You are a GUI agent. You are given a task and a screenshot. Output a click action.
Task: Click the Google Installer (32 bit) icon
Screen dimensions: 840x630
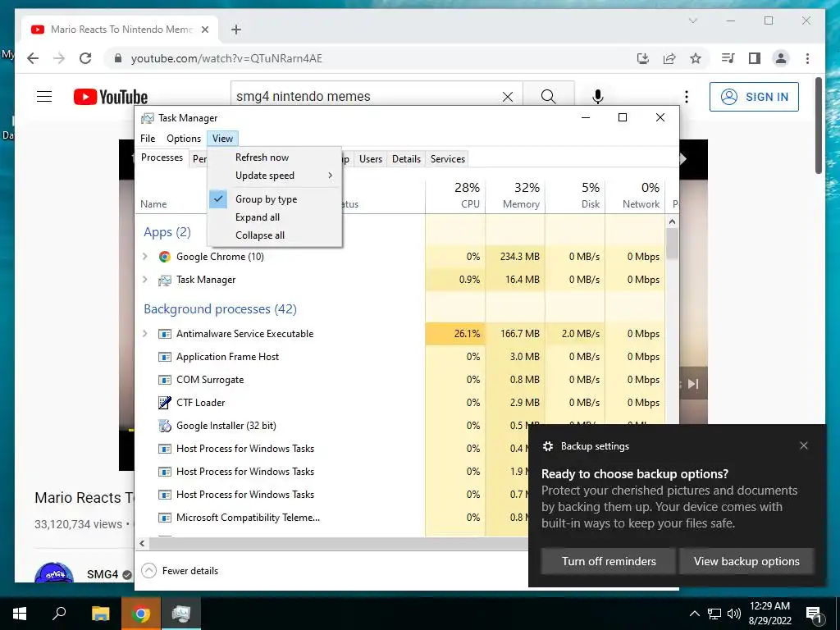tap(164, 426)
